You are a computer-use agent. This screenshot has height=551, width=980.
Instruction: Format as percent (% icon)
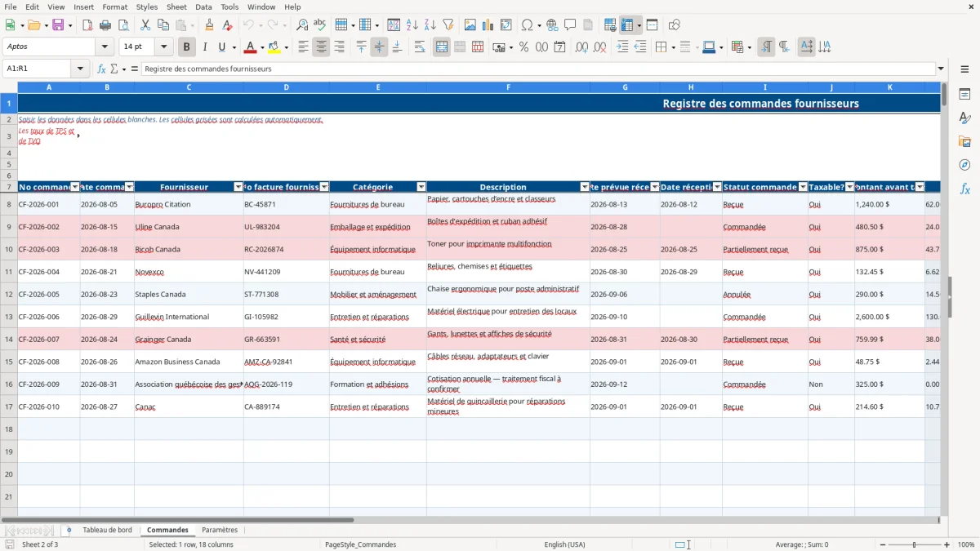pyautogui.click(x=523, y=47)
